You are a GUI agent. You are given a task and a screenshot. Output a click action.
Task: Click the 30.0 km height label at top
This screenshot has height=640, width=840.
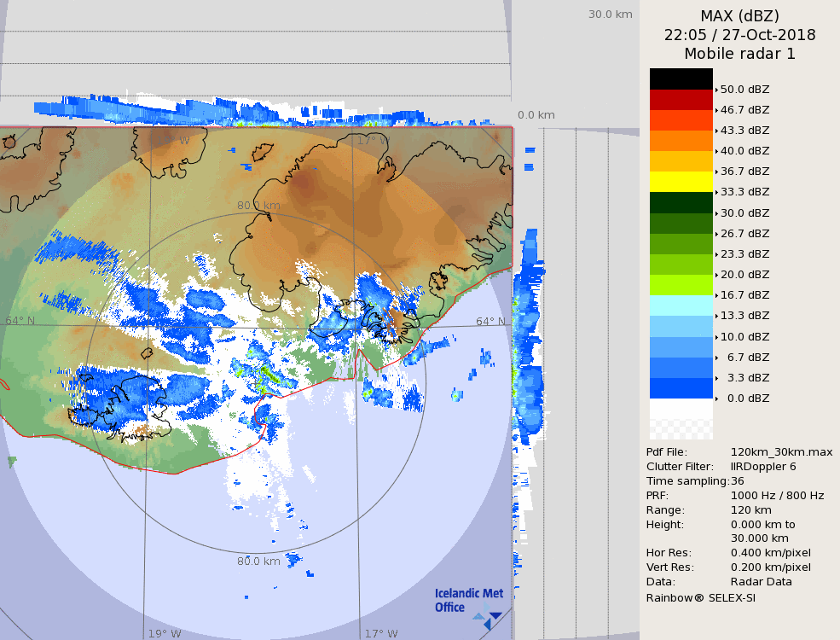[610, 14]
